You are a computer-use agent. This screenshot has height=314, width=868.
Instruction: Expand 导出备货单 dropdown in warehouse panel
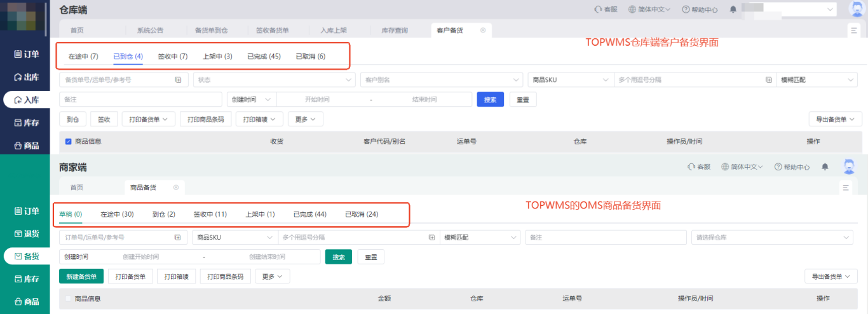click(834, 119)
